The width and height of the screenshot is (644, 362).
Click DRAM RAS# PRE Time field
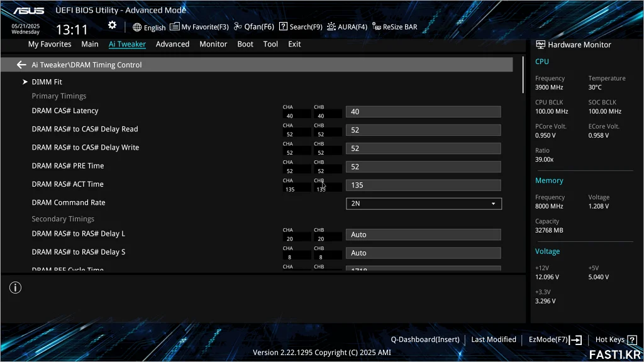coord(423,167)
